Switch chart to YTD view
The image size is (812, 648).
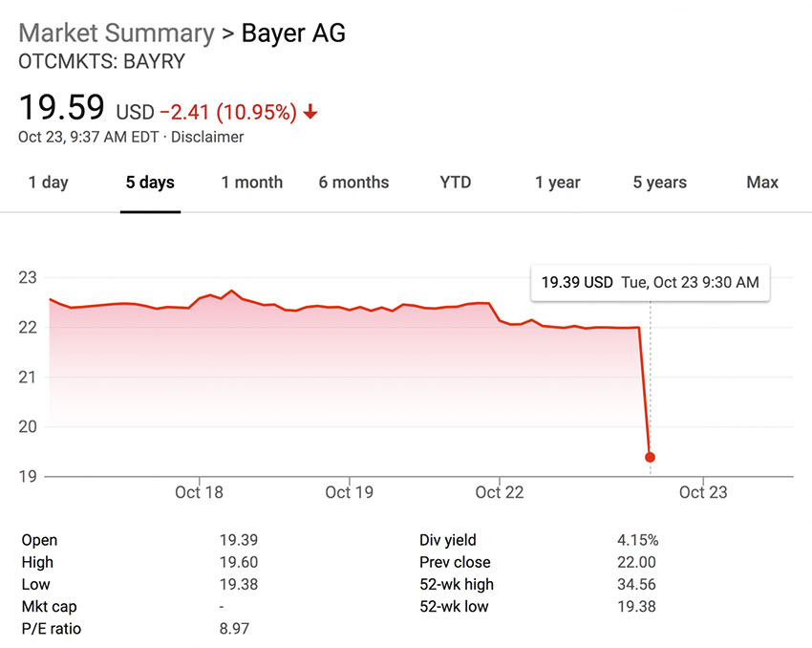(x=456, y=183)
